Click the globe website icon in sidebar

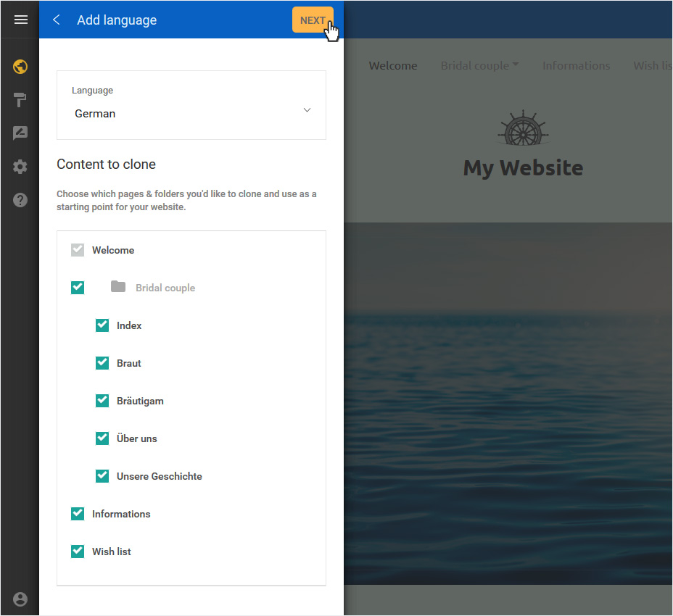tap(20, 67)
